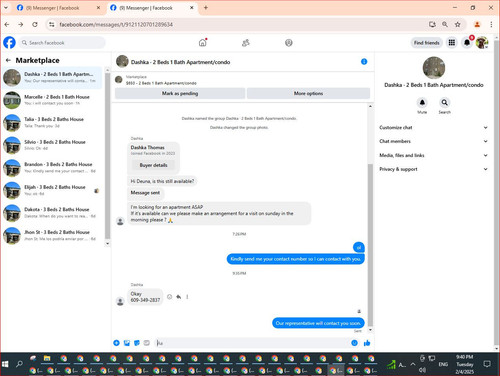Image resolution: width=500 pixels, height=376 pixels.
Task: Open the Groups icon in top navigation
Action: 289,43
